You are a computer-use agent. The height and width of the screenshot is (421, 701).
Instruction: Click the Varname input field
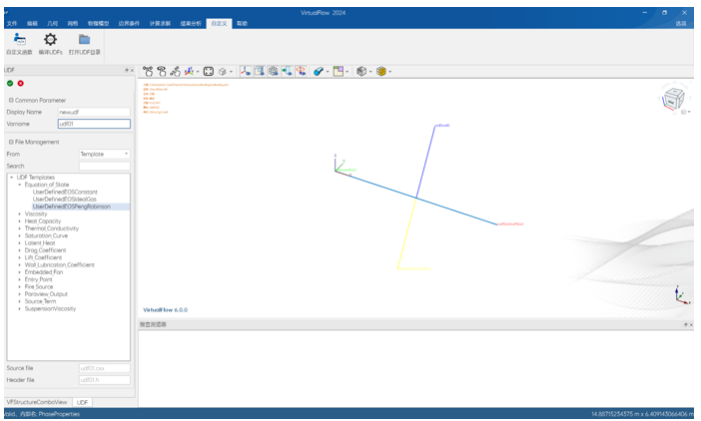pos(94,124)
